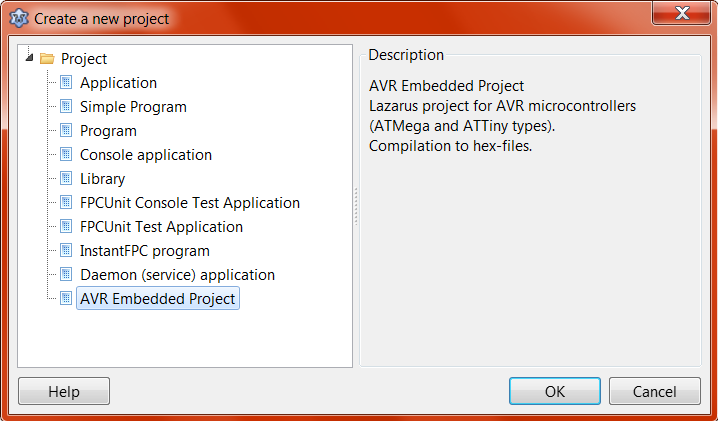This screenshot has width=718, height=421.
Task: Click the Project folder icon
Action: point(47,59)
